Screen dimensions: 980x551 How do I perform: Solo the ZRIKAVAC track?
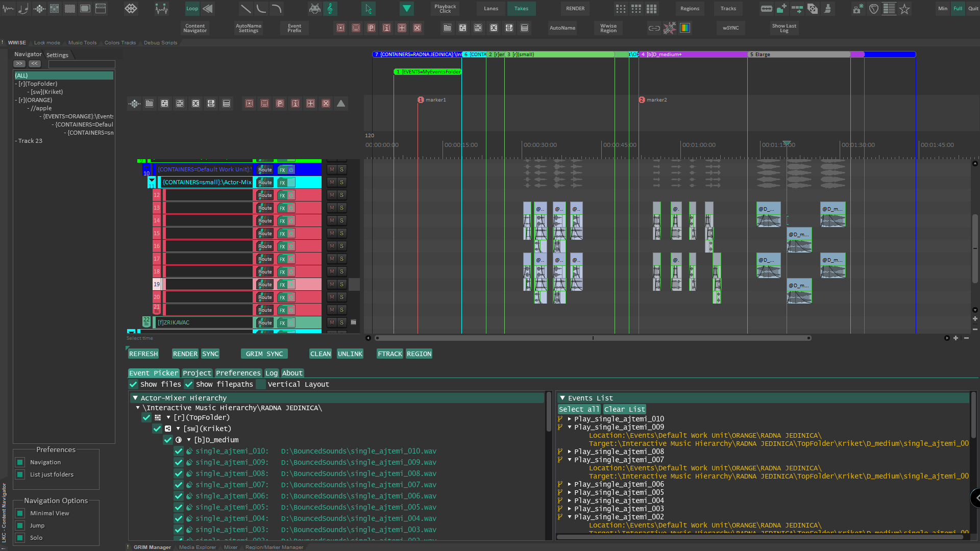[341, 322]
